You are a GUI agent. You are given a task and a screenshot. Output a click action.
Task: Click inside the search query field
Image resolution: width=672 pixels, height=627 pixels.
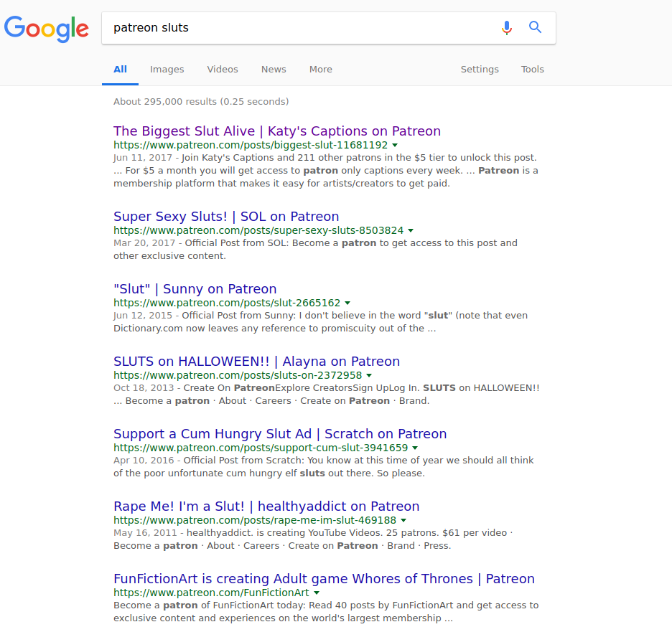click(x=302, y=28)
